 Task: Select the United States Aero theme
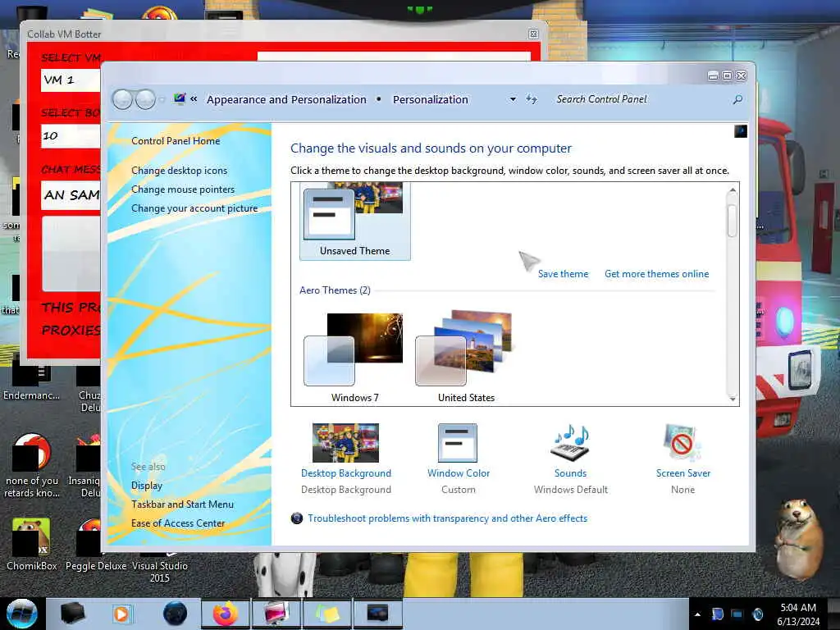(466, 356)
